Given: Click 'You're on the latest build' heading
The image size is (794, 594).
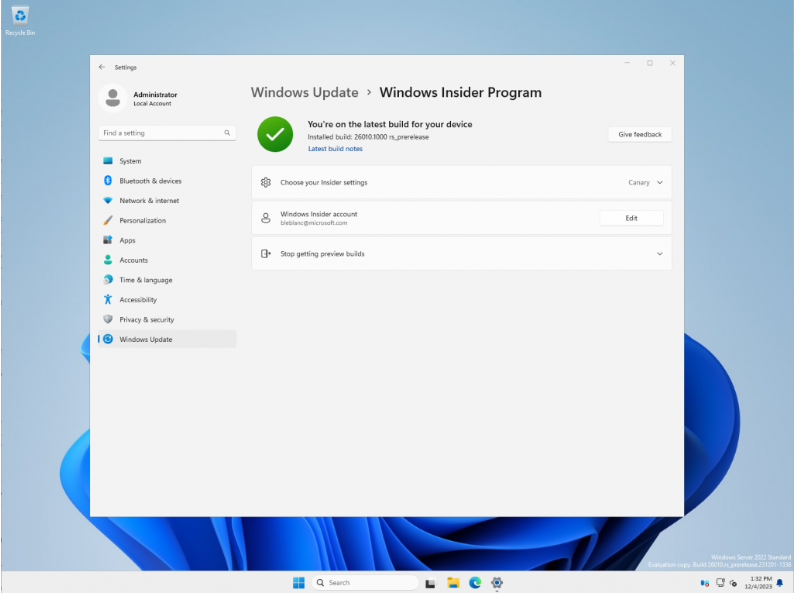Looking at the screenshot, I should pyautogui.click(x=390, y=124).
